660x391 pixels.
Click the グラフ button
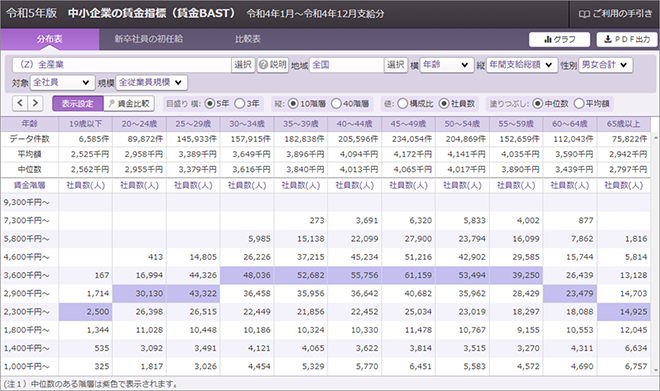[559, 40]
